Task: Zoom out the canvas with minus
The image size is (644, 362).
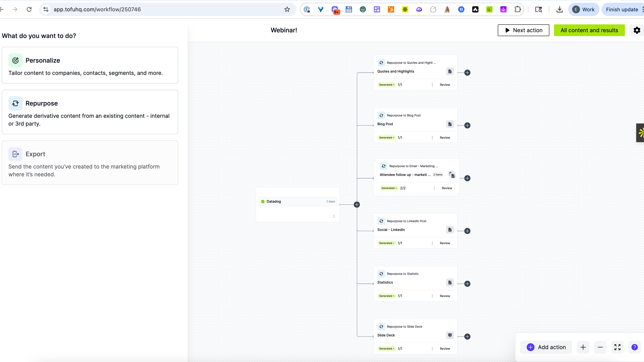Action: click(x=600, y=347)
